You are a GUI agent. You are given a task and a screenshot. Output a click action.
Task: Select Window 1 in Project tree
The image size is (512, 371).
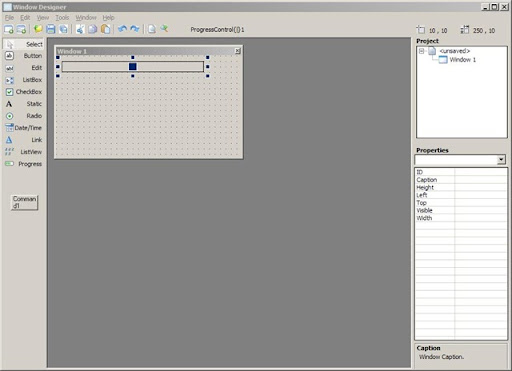click(463, 60)
